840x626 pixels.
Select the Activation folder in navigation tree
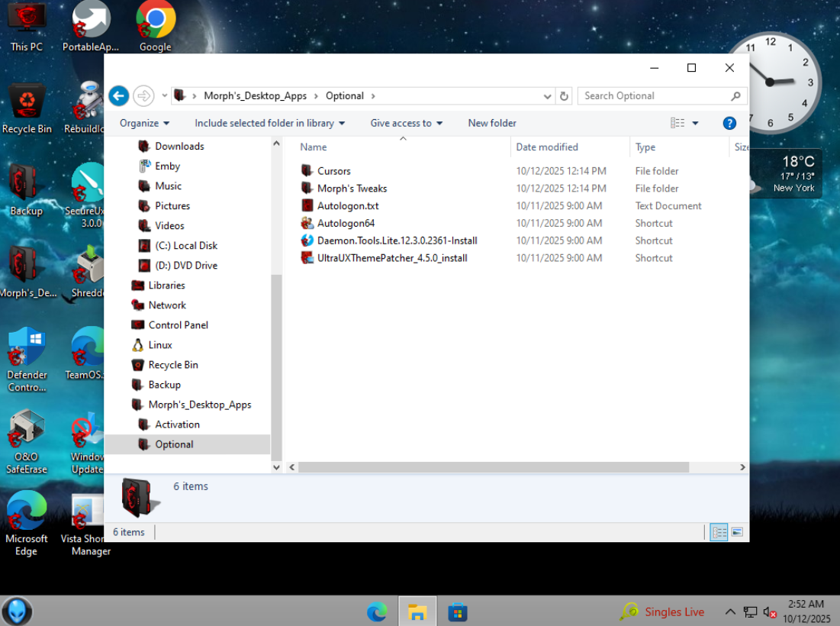coord(177,424)
